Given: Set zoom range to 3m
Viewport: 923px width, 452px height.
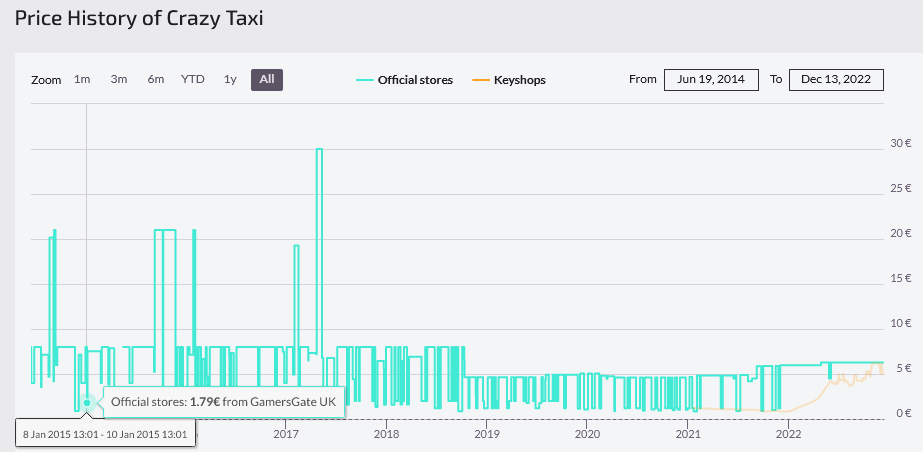Looking at the screenshot, I should coord(119,79).
